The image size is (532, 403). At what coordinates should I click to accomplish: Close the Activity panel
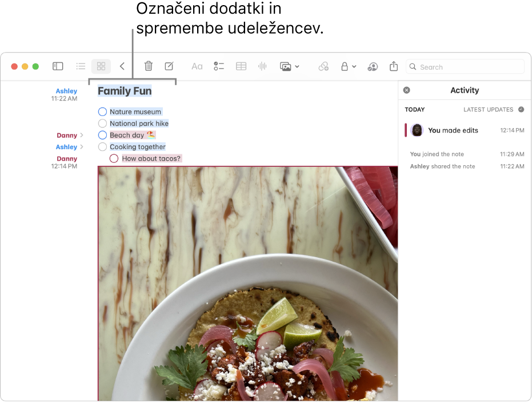[x=406, y=90]
